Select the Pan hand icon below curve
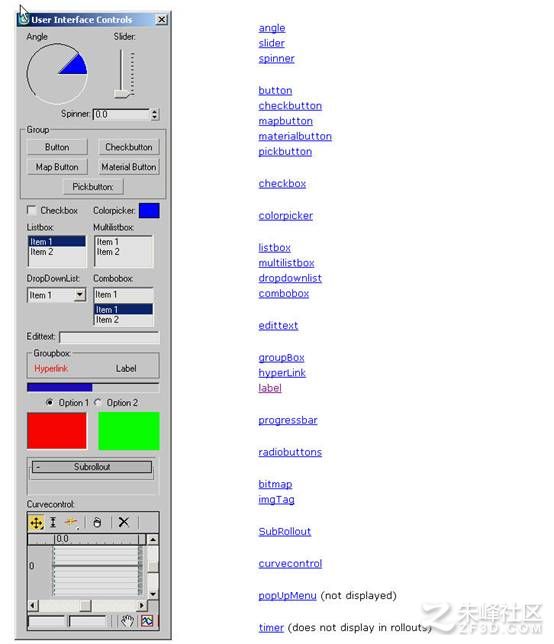The height and width of the screenshot is (644, 554). [127, 621]
